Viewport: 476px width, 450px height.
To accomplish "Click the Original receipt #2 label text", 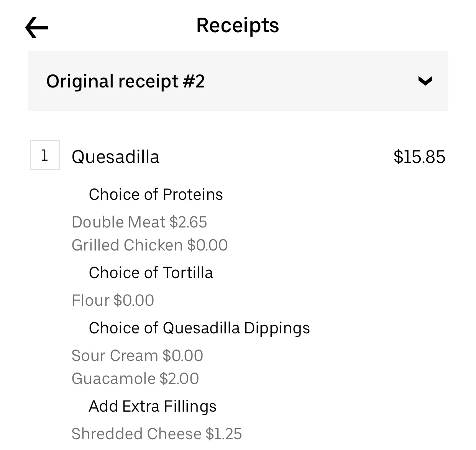I will (x=125, y=81).
